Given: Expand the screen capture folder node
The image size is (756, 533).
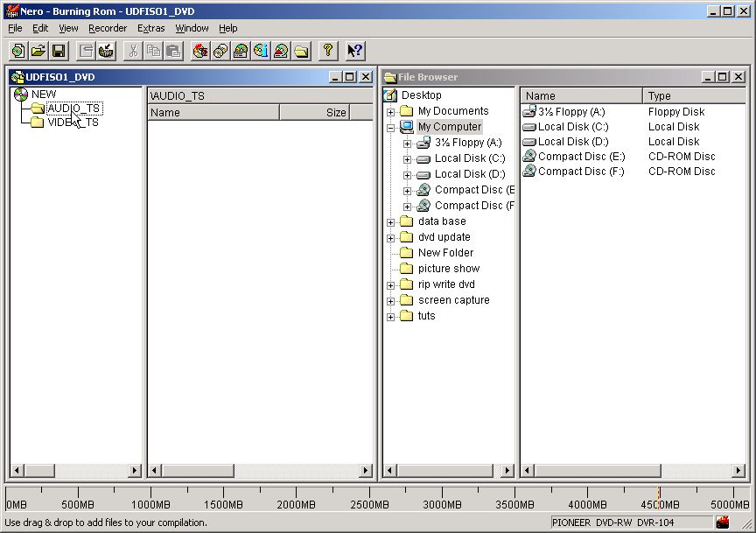Looking at the screenshot, I should [x=390, y=301].
